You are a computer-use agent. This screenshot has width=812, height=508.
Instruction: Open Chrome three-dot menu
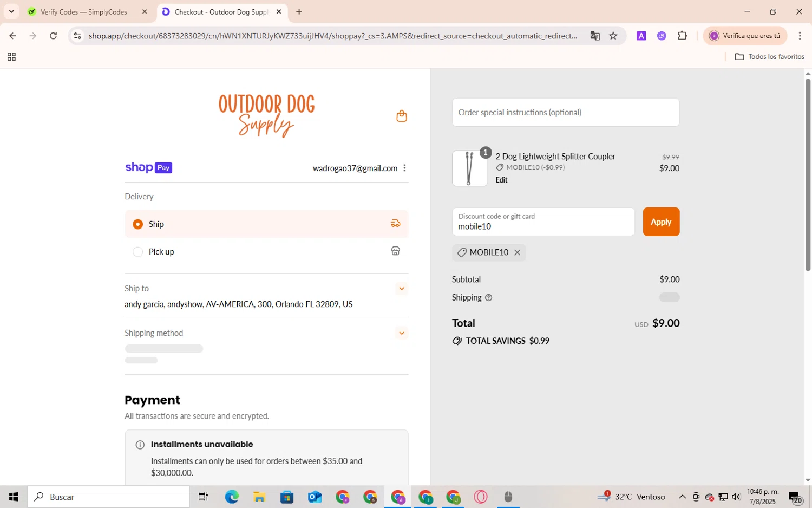pos(800,36)
